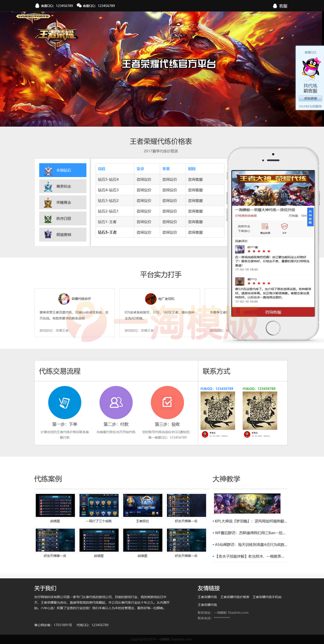Click footer link 王者荣耀代练手机站
324x644 pixels.
click(267, 597)
